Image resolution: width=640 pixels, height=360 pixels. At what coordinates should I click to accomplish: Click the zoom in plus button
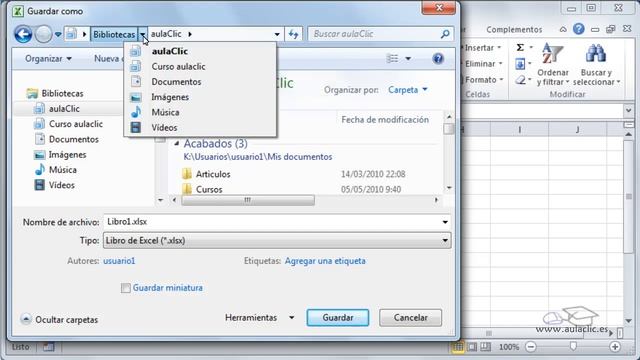click(x=615, y=347)
